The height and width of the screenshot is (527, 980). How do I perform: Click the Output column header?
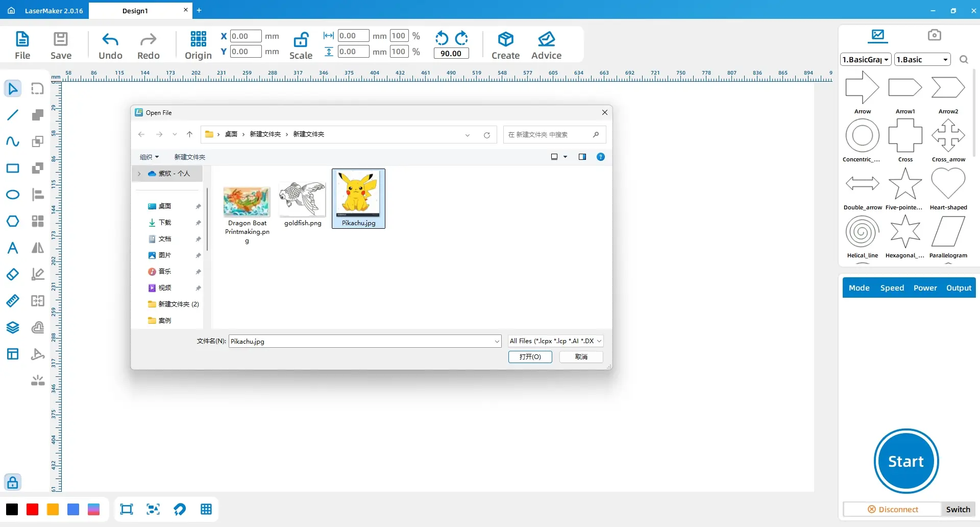pos(959,288)
